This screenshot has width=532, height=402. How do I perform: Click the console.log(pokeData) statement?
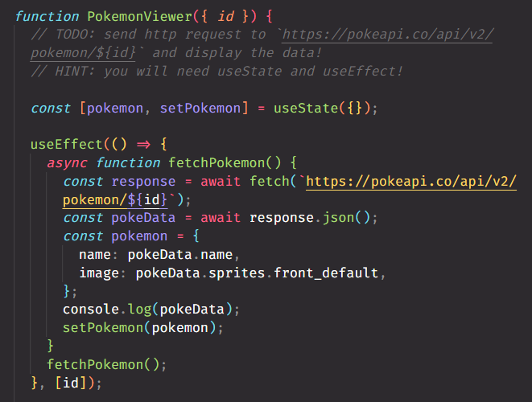tap(151, 310)
